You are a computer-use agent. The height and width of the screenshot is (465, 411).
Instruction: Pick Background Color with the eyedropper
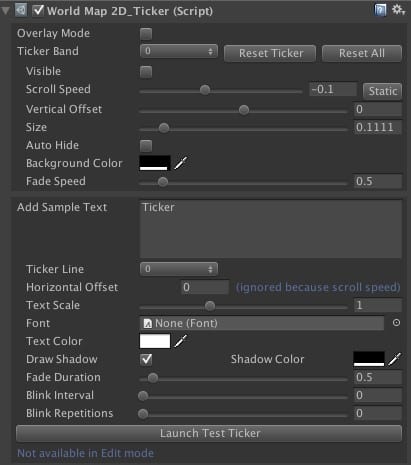click(x=181, y=163)
